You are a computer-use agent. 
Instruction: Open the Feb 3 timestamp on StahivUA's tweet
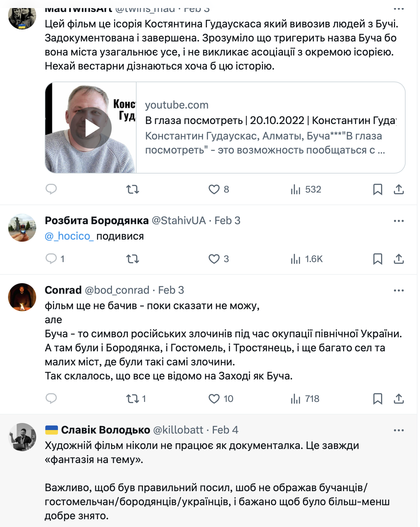(226, 220)
